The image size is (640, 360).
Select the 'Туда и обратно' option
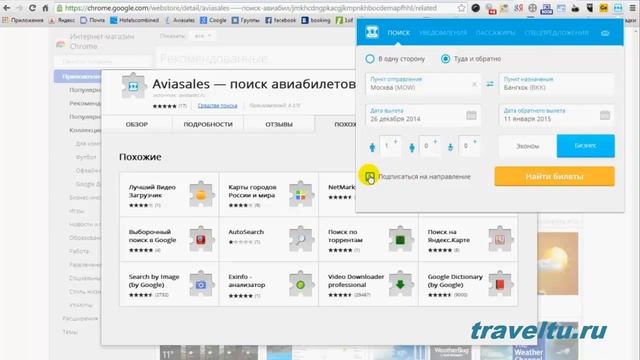[445, 59]
